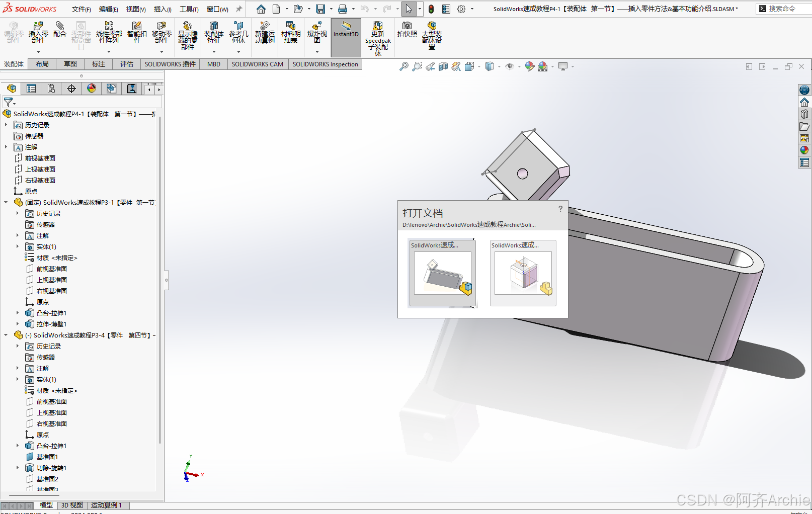Open the ConfigurationManager tab icon
This screenshot has width=812, height=514.
tap(51, 89)
